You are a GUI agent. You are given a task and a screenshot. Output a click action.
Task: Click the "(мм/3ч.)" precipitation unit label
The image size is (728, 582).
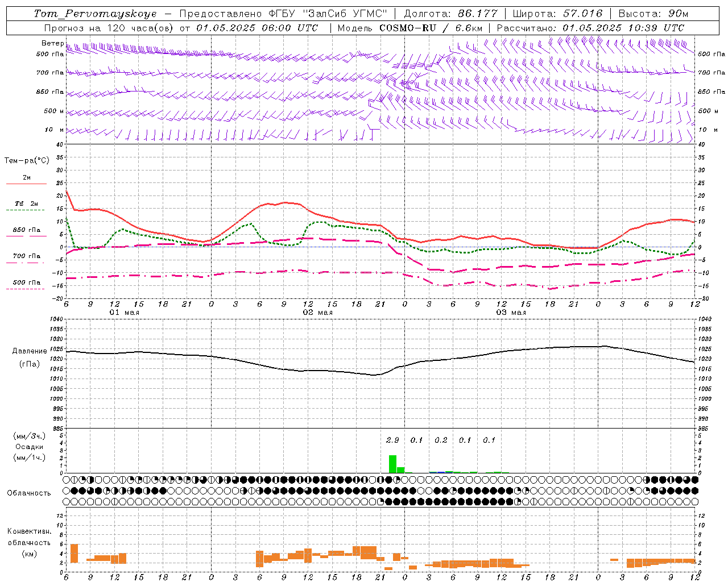click(30, 436)
